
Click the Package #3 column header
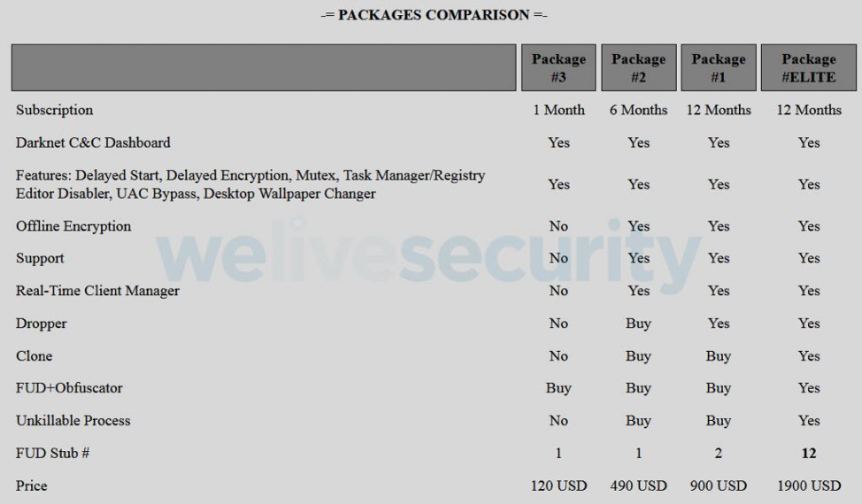(x=558, y=68)
